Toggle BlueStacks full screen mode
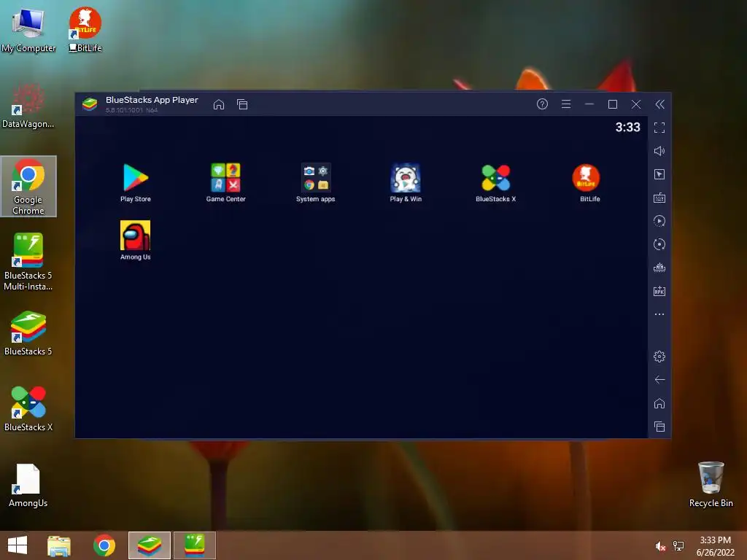 coord(659,128)
